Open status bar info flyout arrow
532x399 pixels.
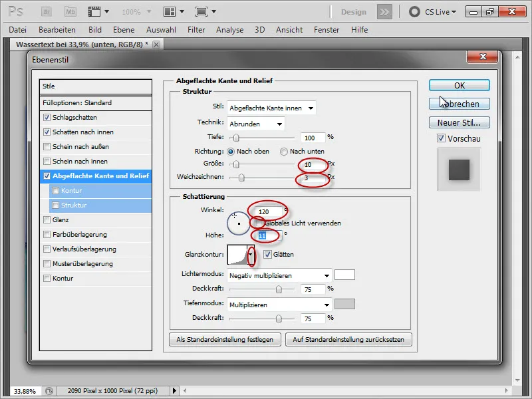point(174,390)
